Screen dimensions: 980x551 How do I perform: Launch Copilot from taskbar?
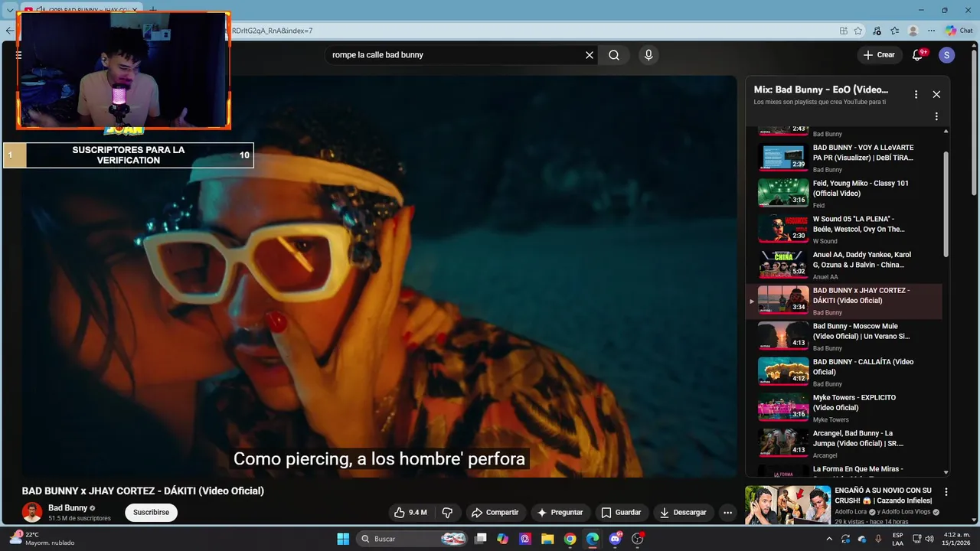pos(502,539)
